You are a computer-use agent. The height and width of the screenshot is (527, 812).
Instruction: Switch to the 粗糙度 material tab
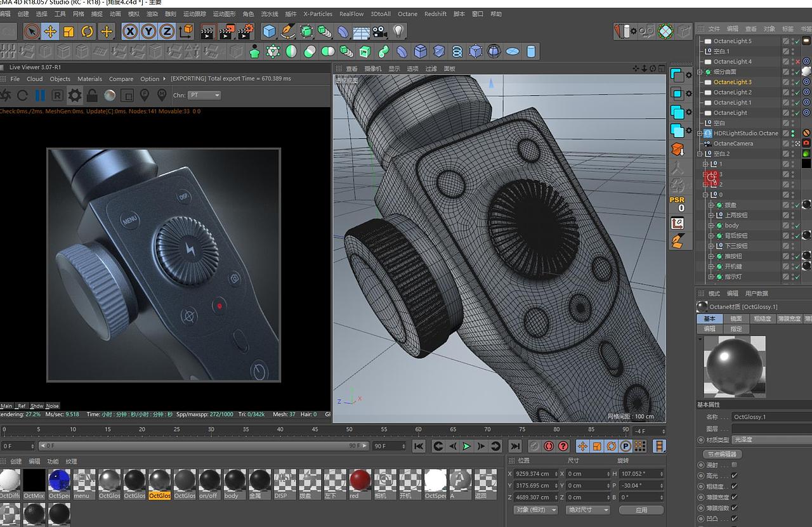point(762,318)
